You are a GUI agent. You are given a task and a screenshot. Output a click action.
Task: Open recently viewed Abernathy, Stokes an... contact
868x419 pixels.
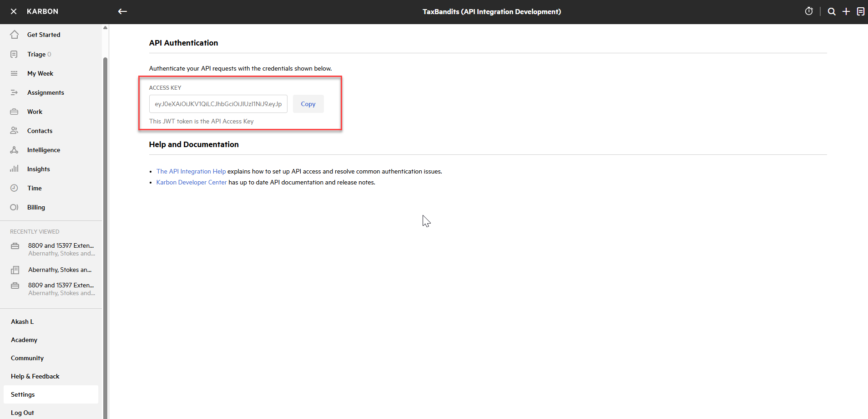pos(60,270)
